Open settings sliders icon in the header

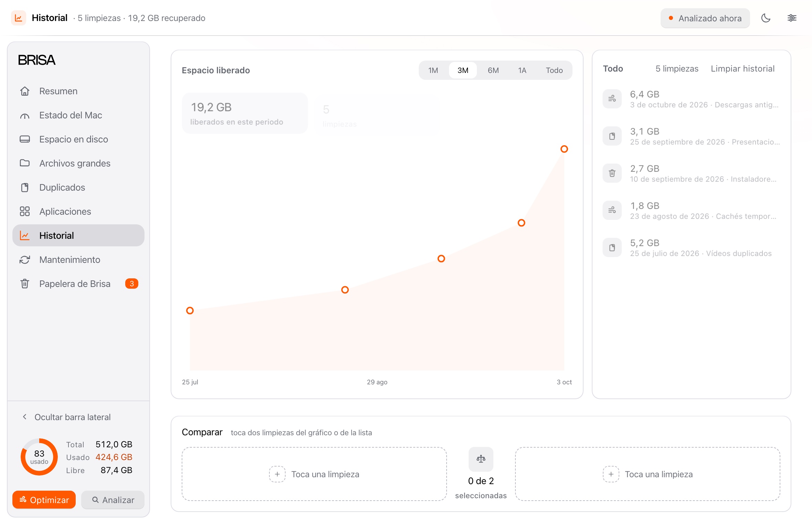point(792,18)
